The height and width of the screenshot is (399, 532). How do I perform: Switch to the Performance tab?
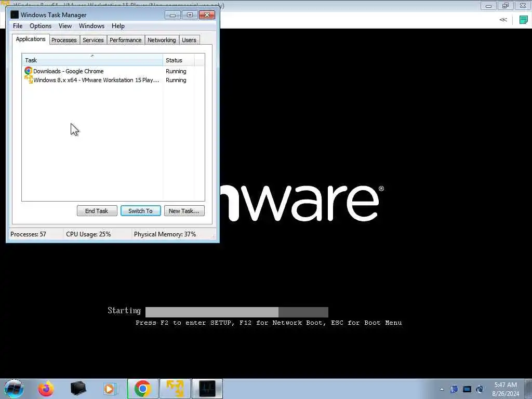(126, 40)
